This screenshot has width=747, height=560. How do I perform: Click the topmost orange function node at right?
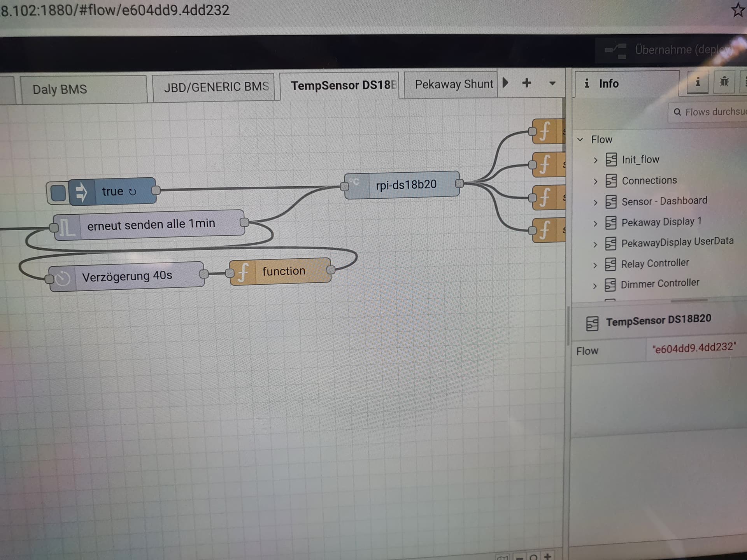[549, 131]
